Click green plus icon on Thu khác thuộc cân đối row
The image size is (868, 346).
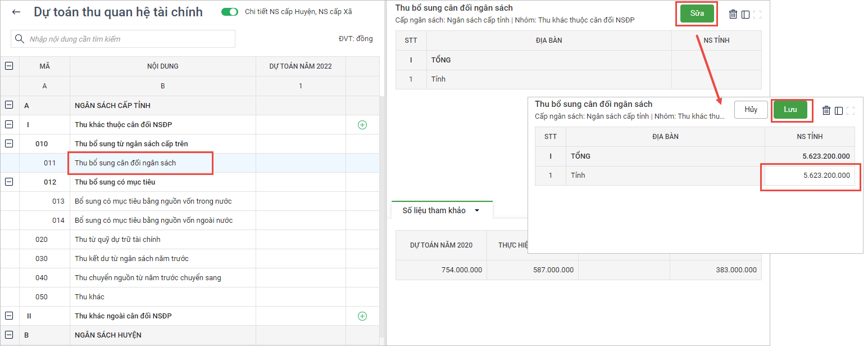point(362,125)
